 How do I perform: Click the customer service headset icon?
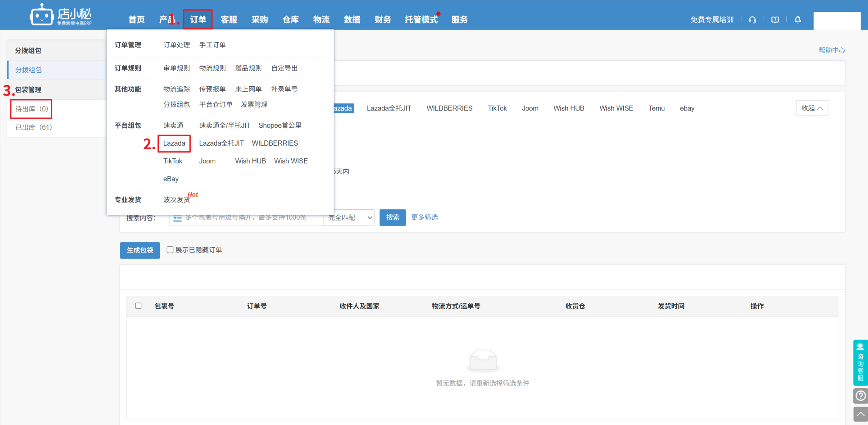click(752, 20)
